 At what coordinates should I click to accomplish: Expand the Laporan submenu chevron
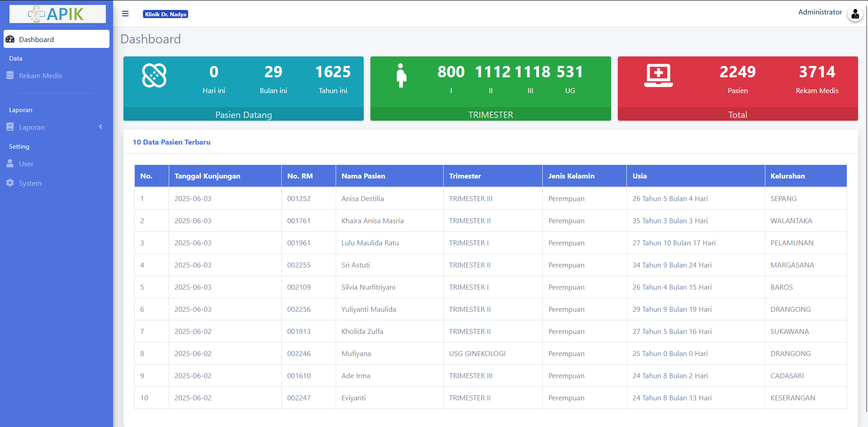click(x=100, y=127)
